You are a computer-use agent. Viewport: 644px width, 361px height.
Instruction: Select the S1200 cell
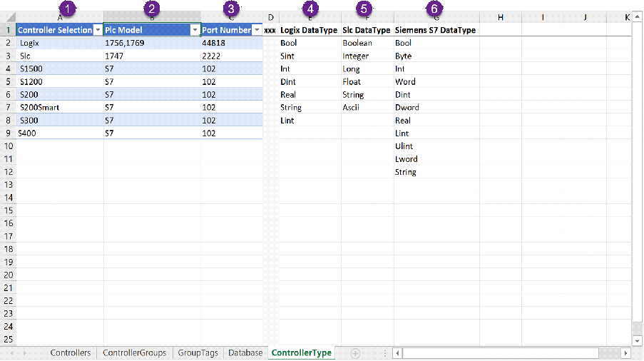[x=60, y=82]
